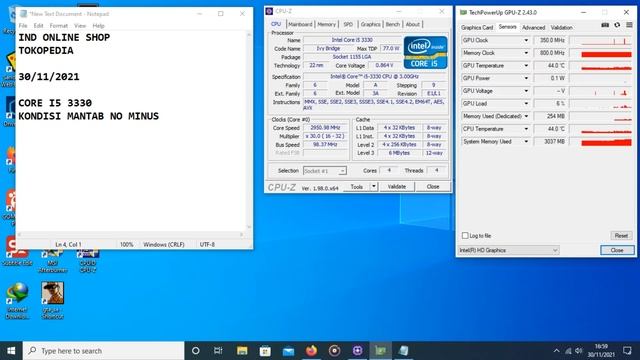
Task: Click the GPU-Z refresh icon
Action: point(617,25)
